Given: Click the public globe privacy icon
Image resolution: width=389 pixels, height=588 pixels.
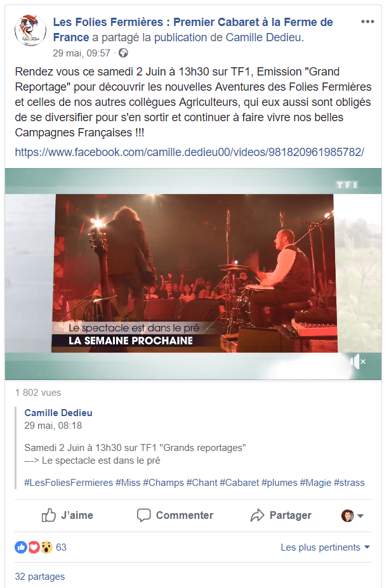Looking at the screenshot, I should [123, 53].
